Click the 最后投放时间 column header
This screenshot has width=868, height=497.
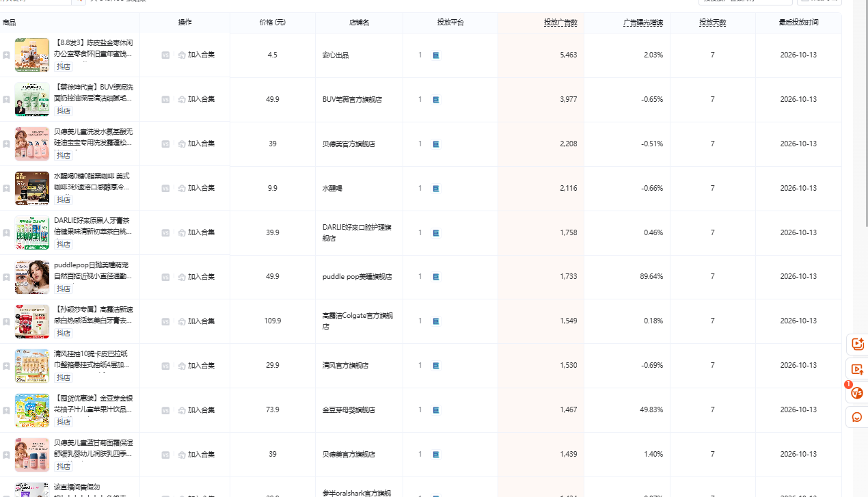pos(798,23)
